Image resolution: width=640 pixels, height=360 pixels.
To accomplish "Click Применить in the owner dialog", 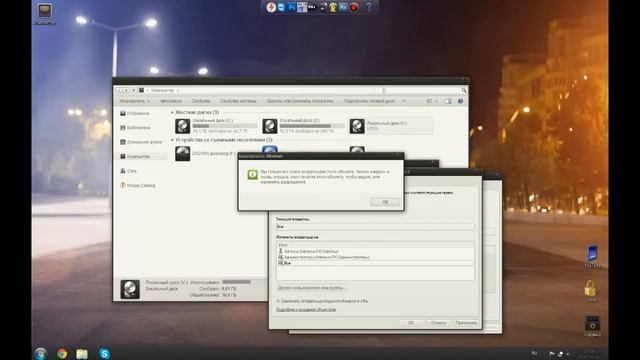I will 466,323.
